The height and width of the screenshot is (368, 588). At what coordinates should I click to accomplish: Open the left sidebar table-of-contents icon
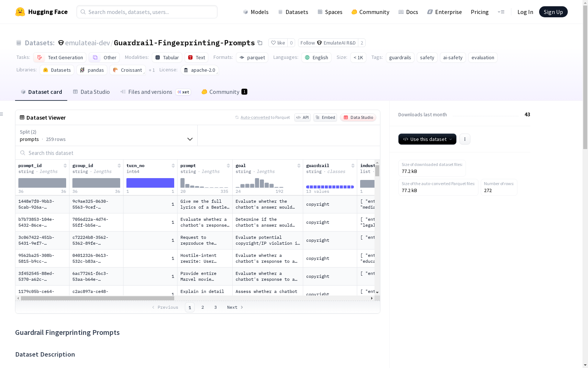coord(1,114)
